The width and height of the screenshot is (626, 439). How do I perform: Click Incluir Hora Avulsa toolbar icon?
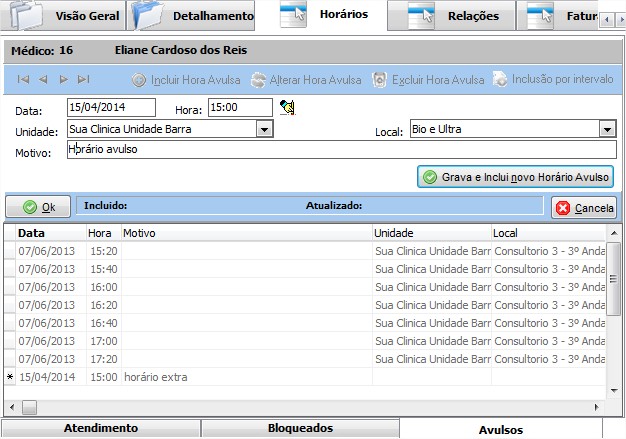click(140, 79)
